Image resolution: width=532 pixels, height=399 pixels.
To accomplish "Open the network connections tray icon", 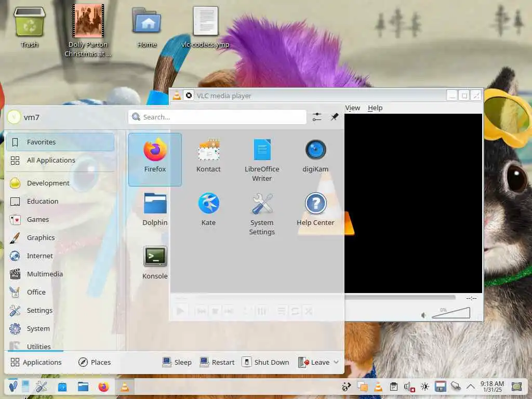I will click(456, 387).
